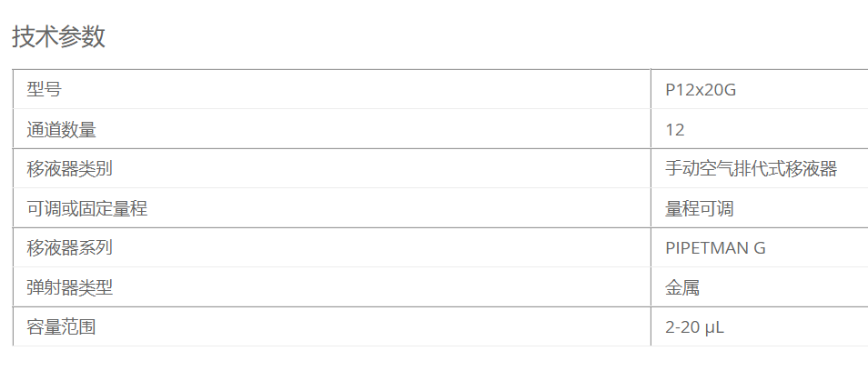Viewport: 868px width, 381px height.
Task: Select the 容量范围 label
Action: [62, 326]
